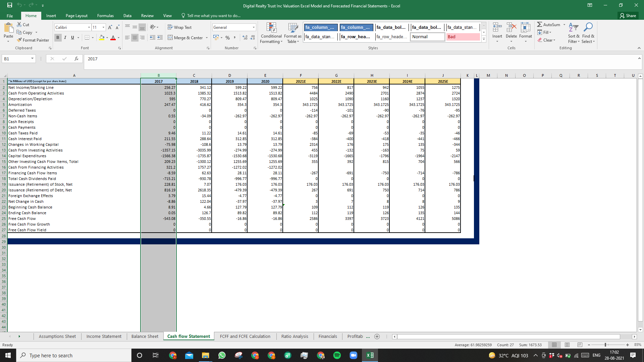Open Excel from Windows taskbar
The height and width of the screenshot is (362, 644).
pyautogui.click(x=370, y=355)
